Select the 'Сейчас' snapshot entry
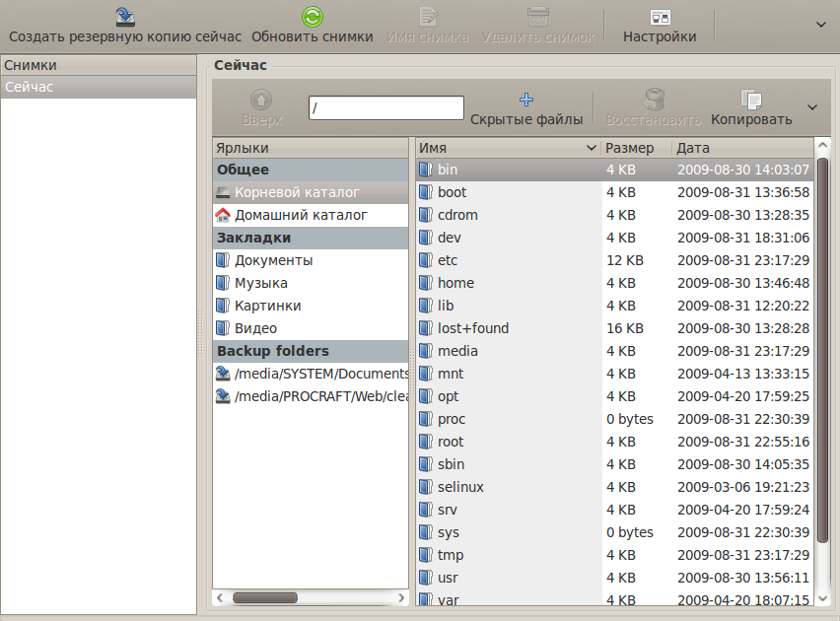The width and height of the screenshot is (840, 621). (x=99, y=87)
